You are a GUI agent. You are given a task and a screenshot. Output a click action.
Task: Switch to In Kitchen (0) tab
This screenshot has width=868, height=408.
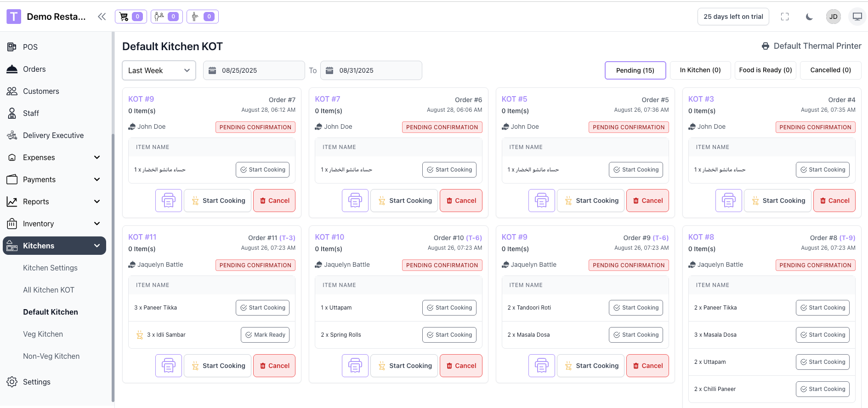click(700, 70)
